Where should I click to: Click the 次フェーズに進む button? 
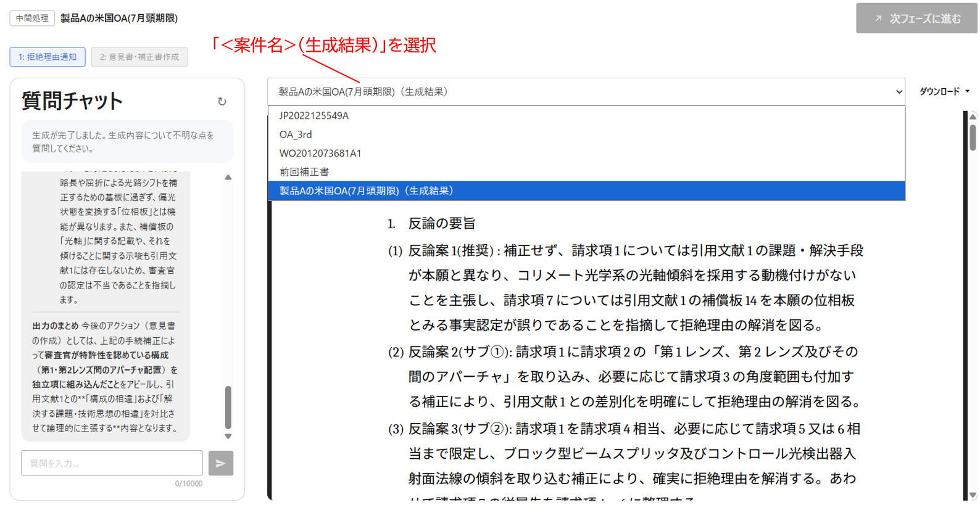pyautogui.click(x=916, y=18)
